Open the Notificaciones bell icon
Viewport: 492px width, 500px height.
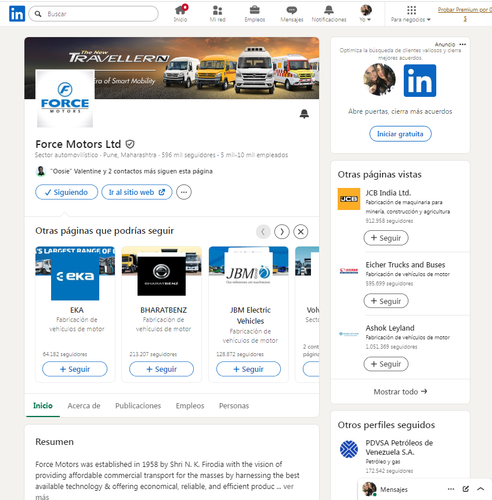(x=329, y=14)
